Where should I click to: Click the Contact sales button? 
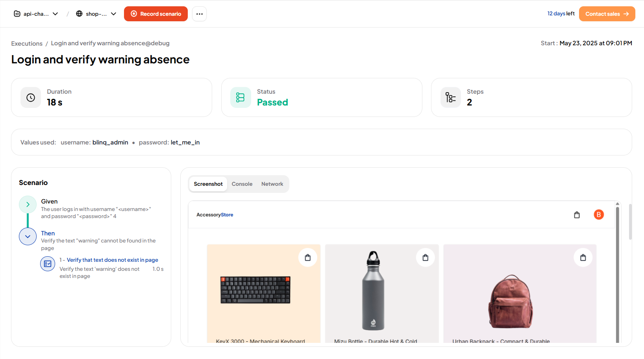(x=607, y=14)
